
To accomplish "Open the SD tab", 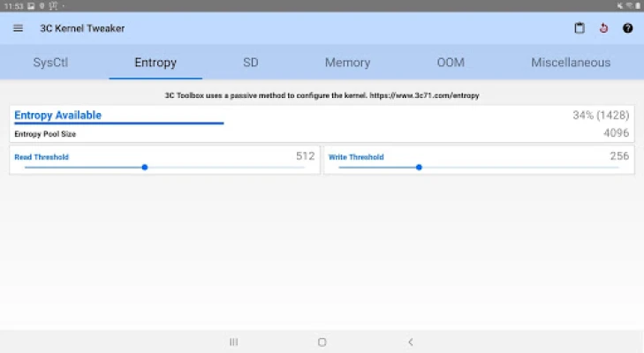I will point(251,63).
